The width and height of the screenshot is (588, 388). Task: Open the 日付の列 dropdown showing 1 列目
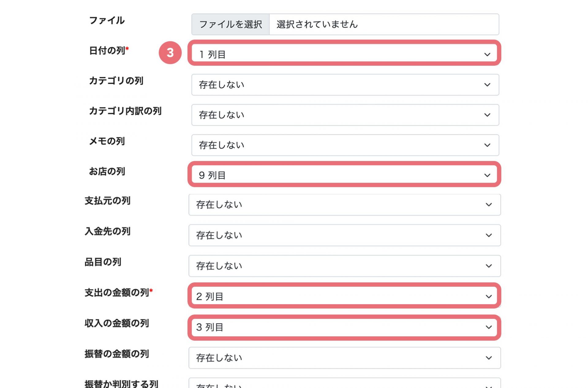point(345,54)
